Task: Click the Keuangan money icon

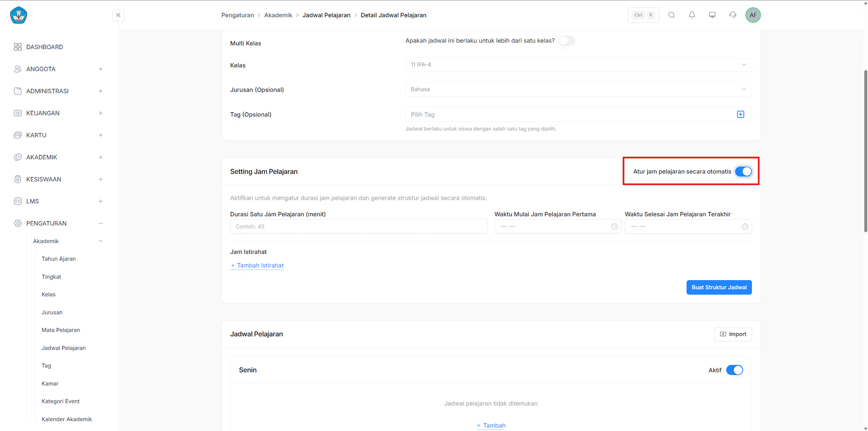Action: click(x=18, y=113)
